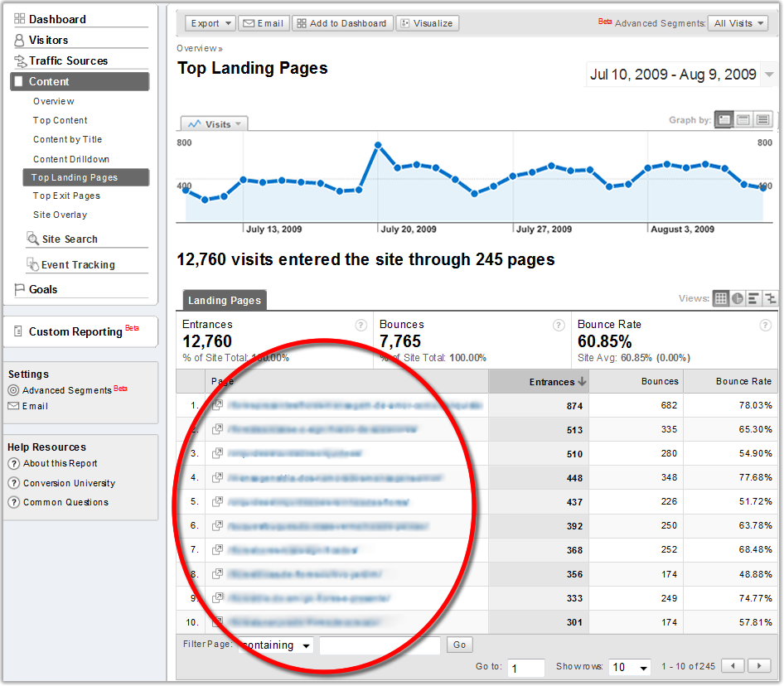Switch to the pie chart view
The height and width of the screenshot is (686, 784).
click(x=738, y=298)
